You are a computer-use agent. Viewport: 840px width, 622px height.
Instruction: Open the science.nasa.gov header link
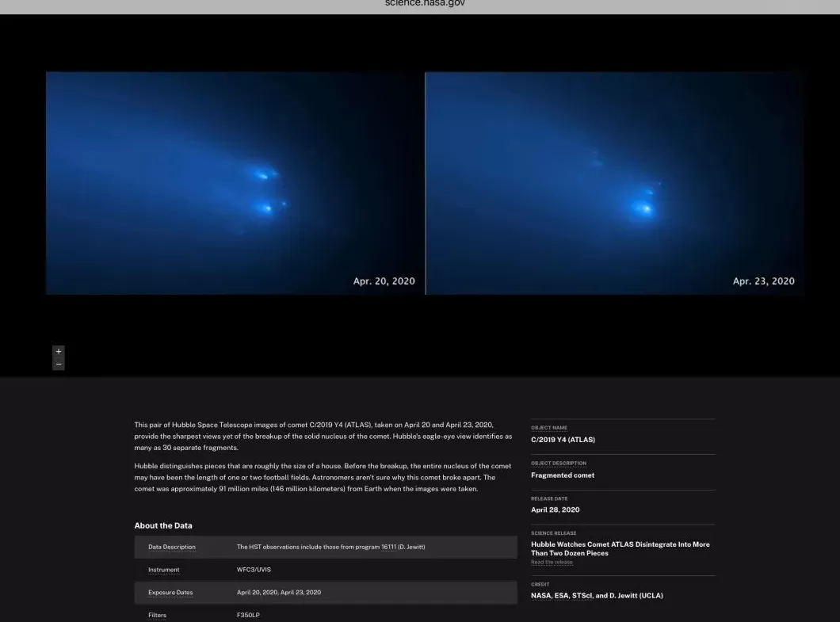pyautogui.click(x=425, y=4)
